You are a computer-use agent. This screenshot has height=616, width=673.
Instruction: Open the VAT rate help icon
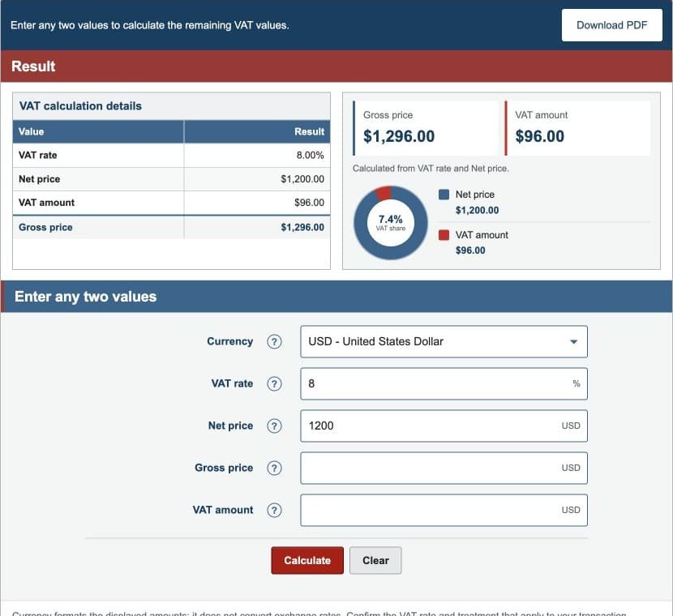click(x=274, y=383)
